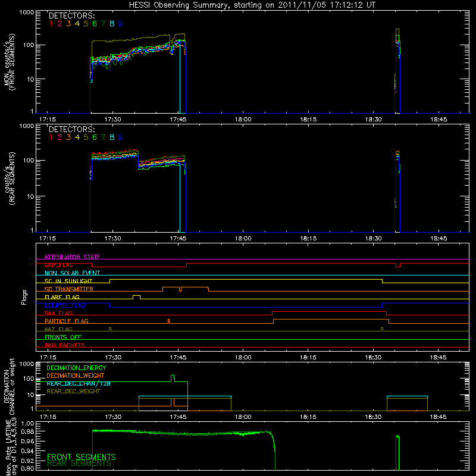Click orange detector number 3 in front segments legend
The image size is (476, 476).
(x=68, y=24)
